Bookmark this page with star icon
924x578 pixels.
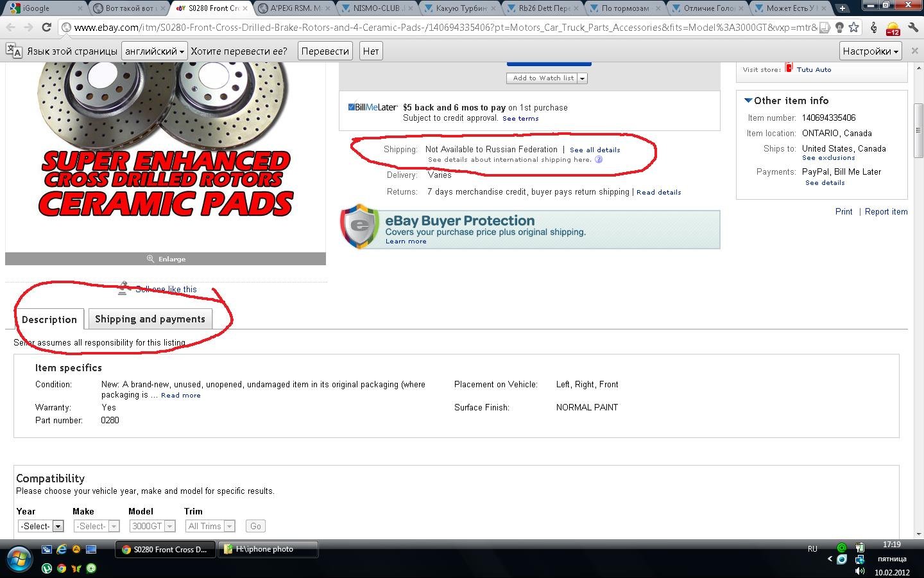(x=853, y=28)
